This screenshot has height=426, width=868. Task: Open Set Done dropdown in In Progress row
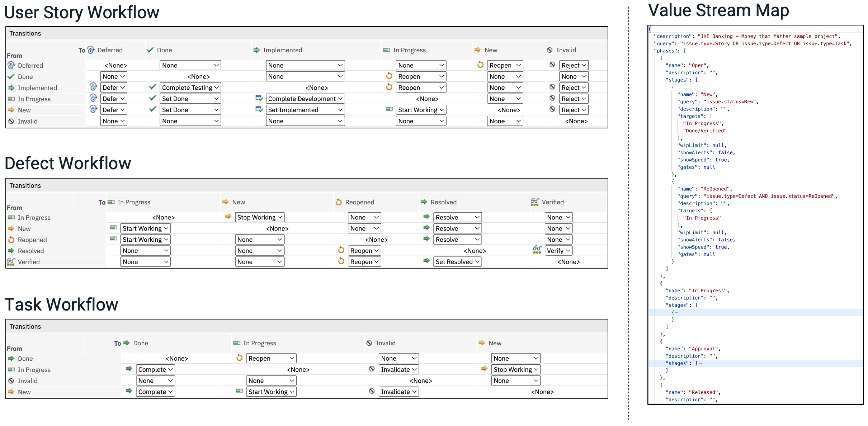click(x=190, y=99)
